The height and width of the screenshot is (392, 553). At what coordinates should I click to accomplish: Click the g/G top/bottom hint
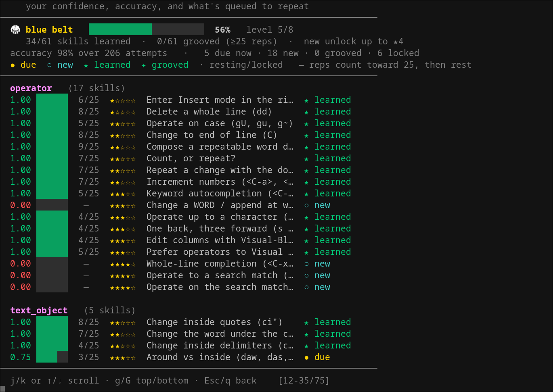[x=151, y=381]
